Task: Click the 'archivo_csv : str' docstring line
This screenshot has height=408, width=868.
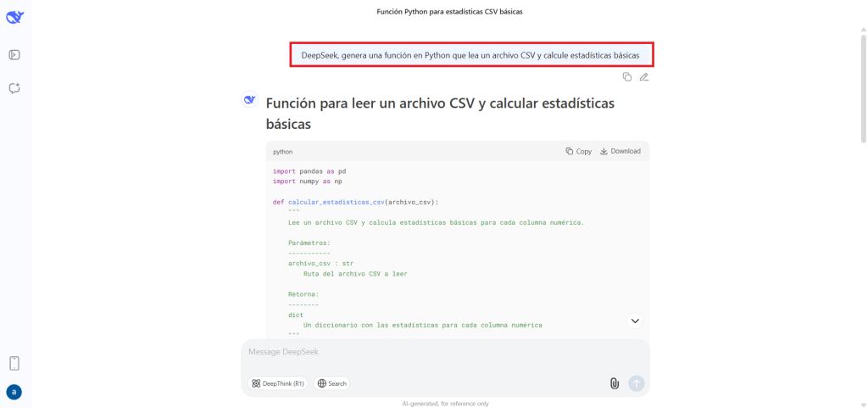Action: [x=321, y=264]
